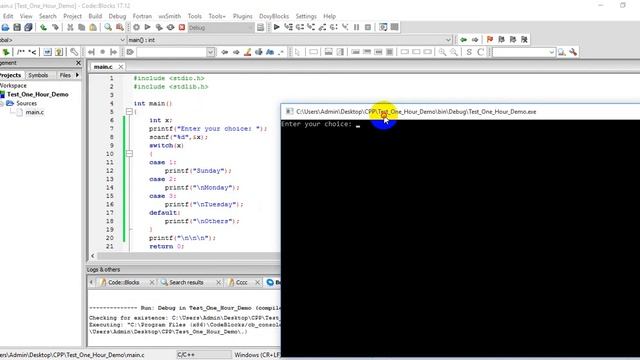
Task: Save the current file with the floppy icon
Action: 17,27
